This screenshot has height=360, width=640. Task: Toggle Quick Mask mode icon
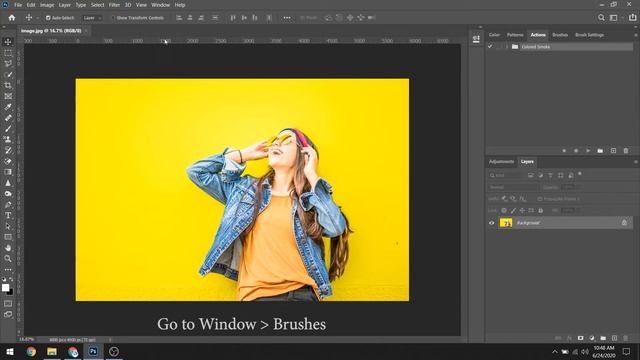click(8, 304)
